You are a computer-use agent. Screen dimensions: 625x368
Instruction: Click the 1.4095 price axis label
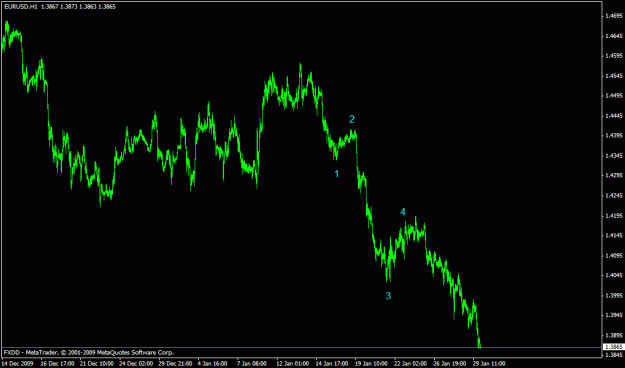614,256
